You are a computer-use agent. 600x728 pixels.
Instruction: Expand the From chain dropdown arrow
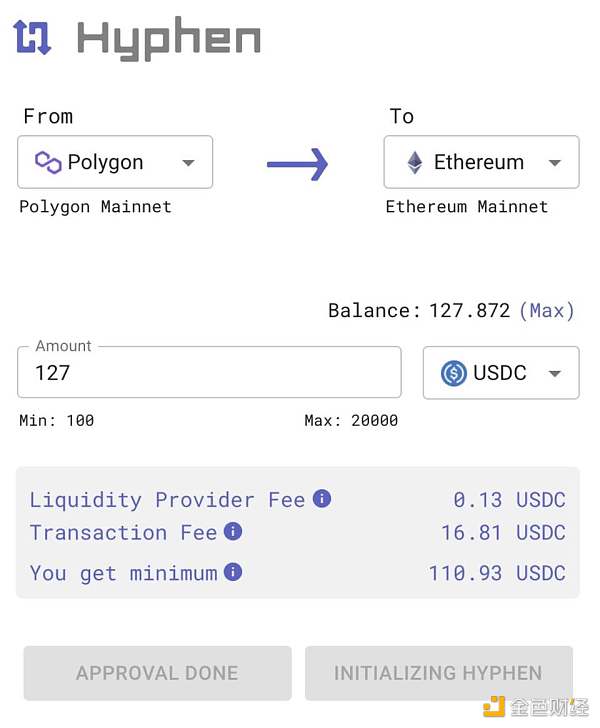188,163
